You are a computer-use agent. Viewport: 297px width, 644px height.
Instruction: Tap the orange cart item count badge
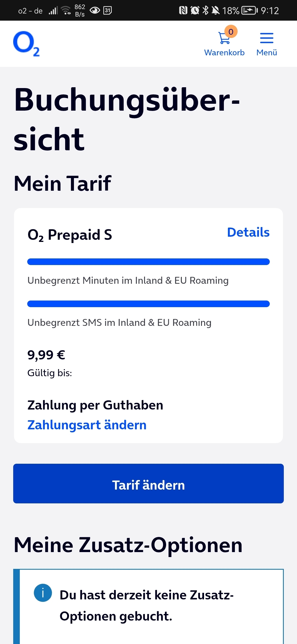tap(231, 32)
